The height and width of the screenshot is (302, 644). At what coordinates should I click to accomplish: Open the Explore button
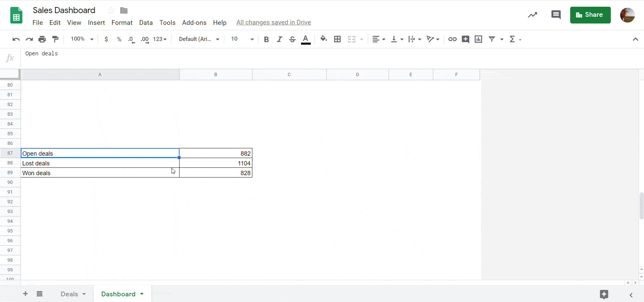[604, 295]
